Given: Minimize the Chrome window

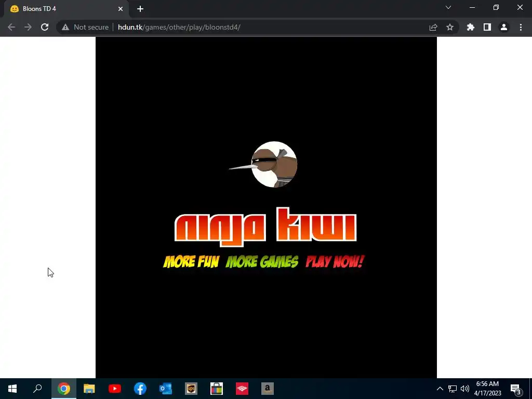Looking at the screenshot, I should [x=472, y=7].
